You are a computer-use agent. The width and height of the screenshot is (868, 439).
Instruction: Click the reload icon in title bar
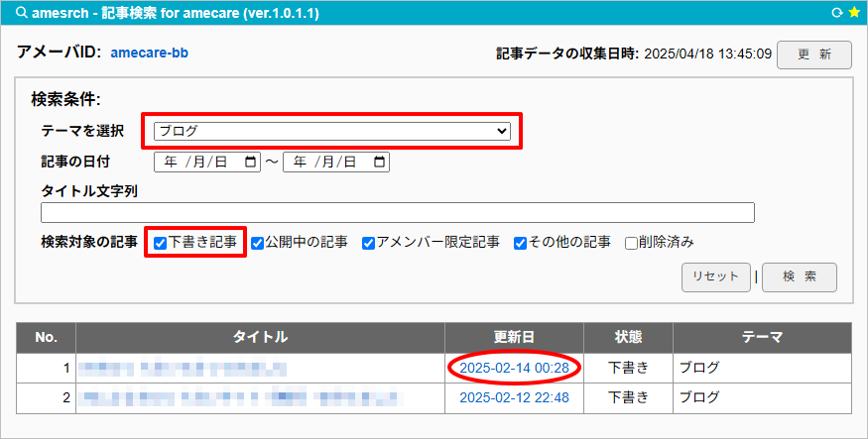pos(837,13)
